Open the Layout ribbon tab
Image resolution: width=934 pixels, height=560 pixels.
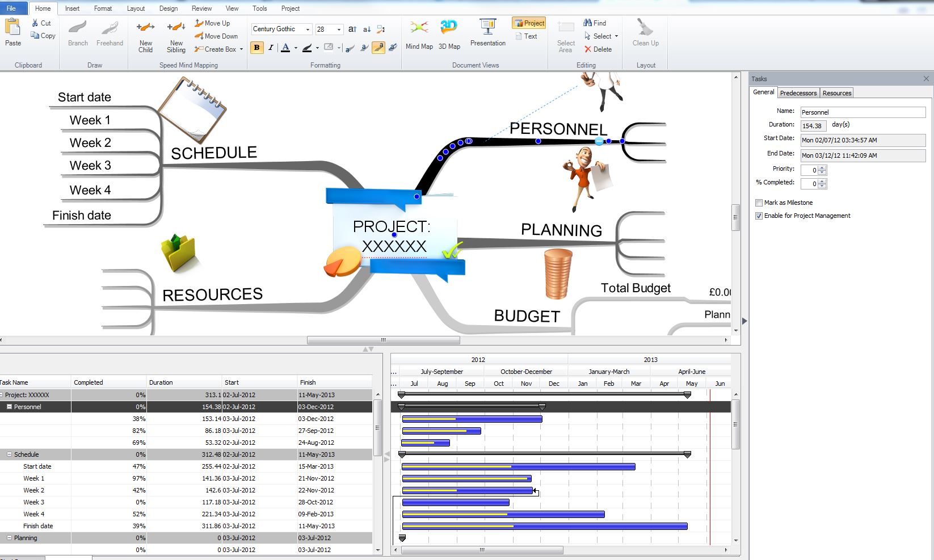tap(136, 9)
